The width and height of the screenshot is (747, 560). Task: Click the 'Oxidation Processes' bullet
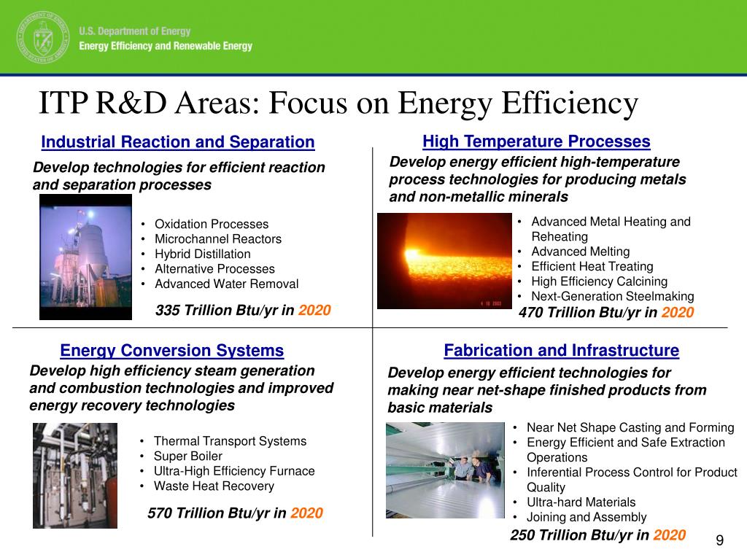(212, 224)
